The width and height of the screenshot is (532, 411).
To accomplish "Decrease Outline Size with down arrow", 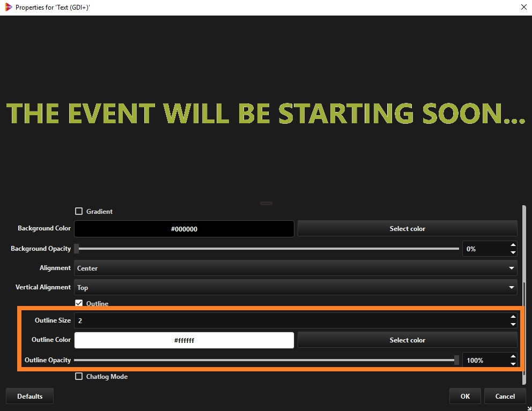I will [513, 325].
